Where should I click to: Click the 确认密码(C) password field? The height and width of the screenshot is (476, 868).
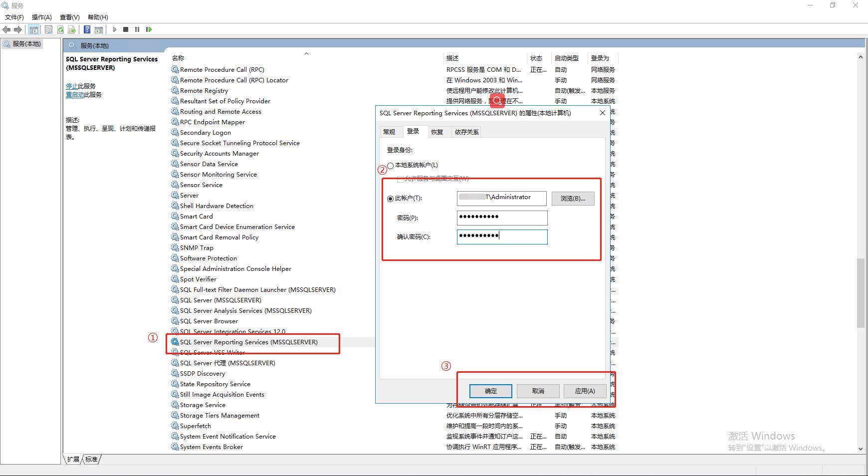point(502,237)
